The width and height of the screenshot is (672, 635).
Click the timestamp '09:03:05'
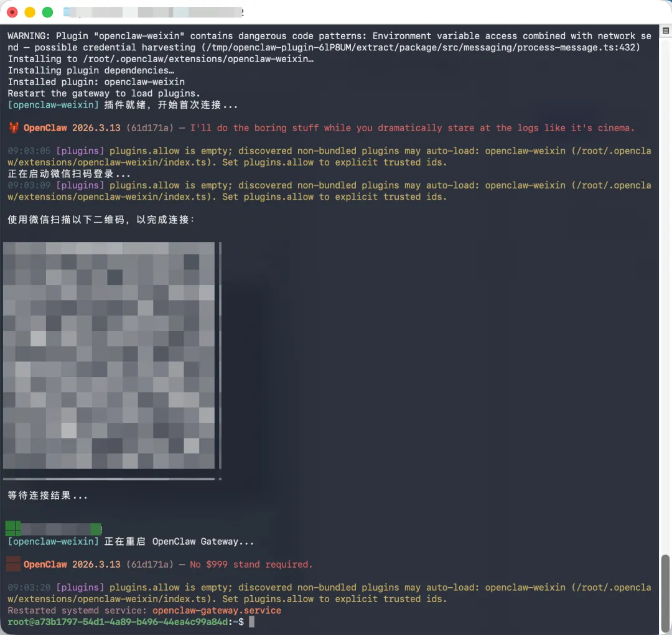tap(29, 151)
